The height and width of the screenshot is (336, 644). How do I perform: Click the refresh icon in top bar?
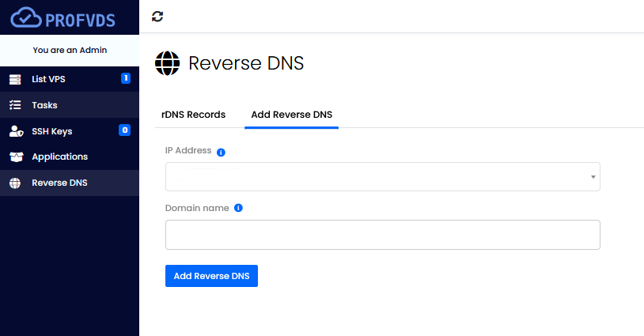coord(157,17)
